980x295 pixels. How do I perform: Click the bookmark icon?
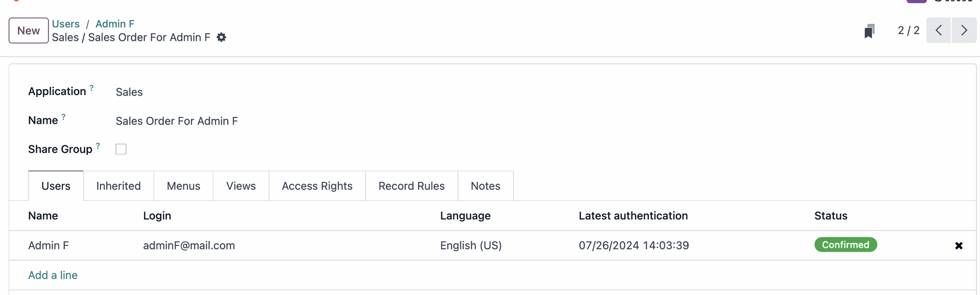click(869, 31)
